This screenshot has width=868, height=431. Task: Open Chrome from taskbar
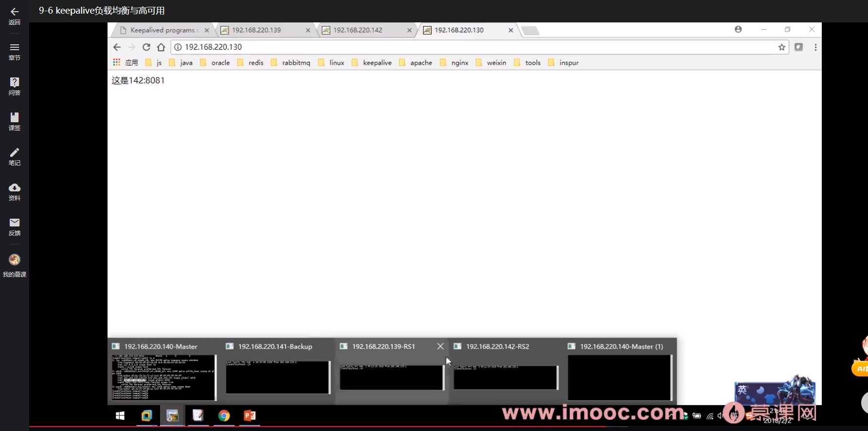[224, 415]
